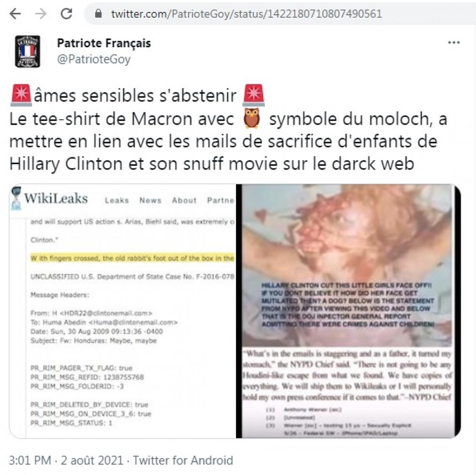Image resolution: width=476 pixels, height=475 pixels.
Task: Click the second red siren emoji
Action: pos(254,95)
